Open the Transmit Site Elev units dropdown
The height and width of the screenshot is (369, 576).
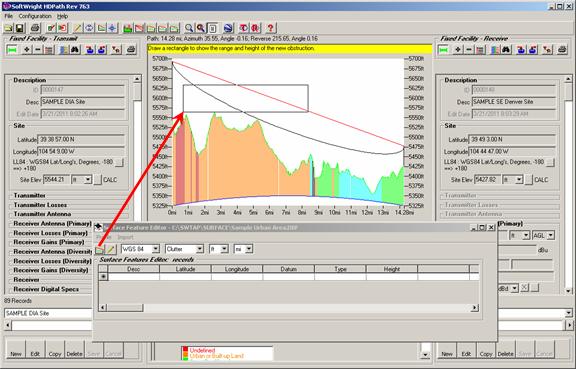coord(88,180)
